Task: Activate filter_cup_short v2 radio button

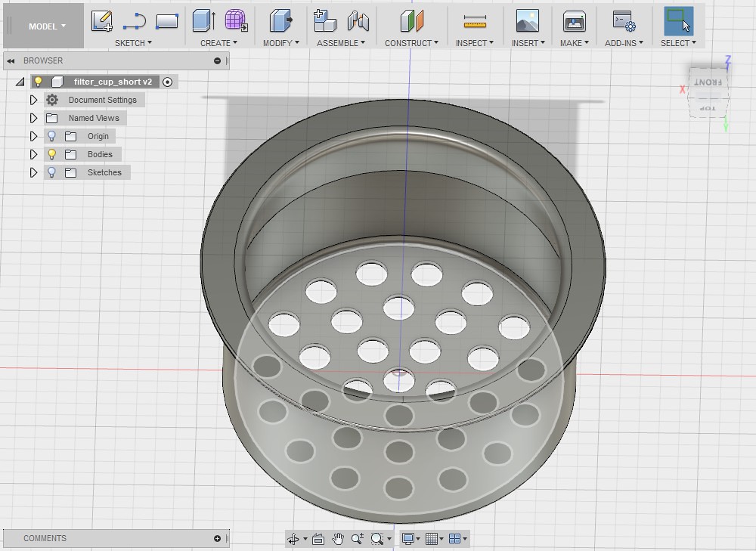Action: click(x=167, y=82)
